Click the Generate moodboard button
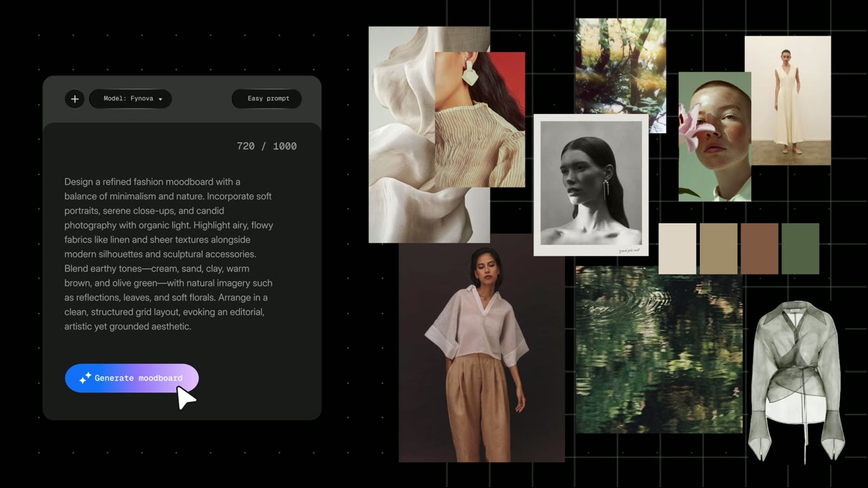Screen dimensions: 868x488 (132, 378)
